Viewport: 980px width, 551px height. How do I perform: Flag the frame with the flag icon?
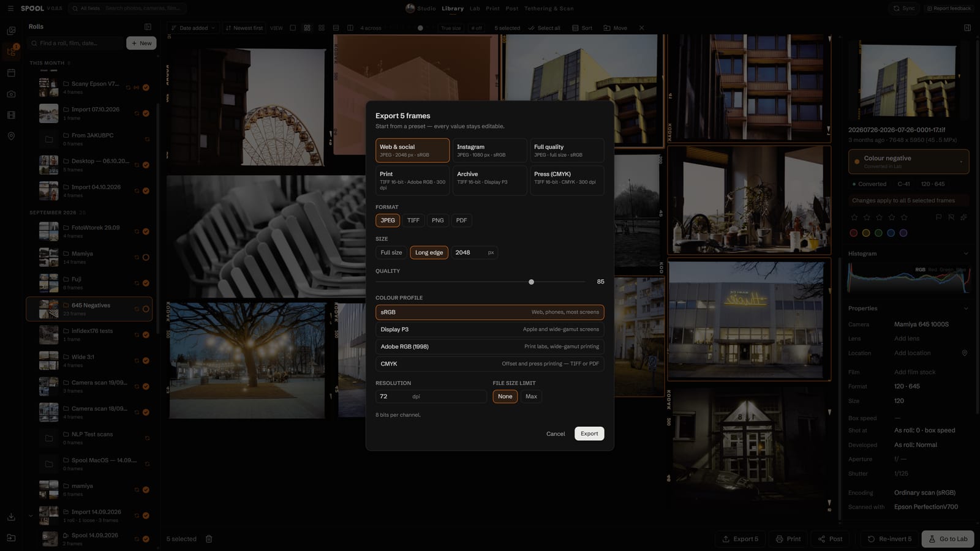pos(938,217)
